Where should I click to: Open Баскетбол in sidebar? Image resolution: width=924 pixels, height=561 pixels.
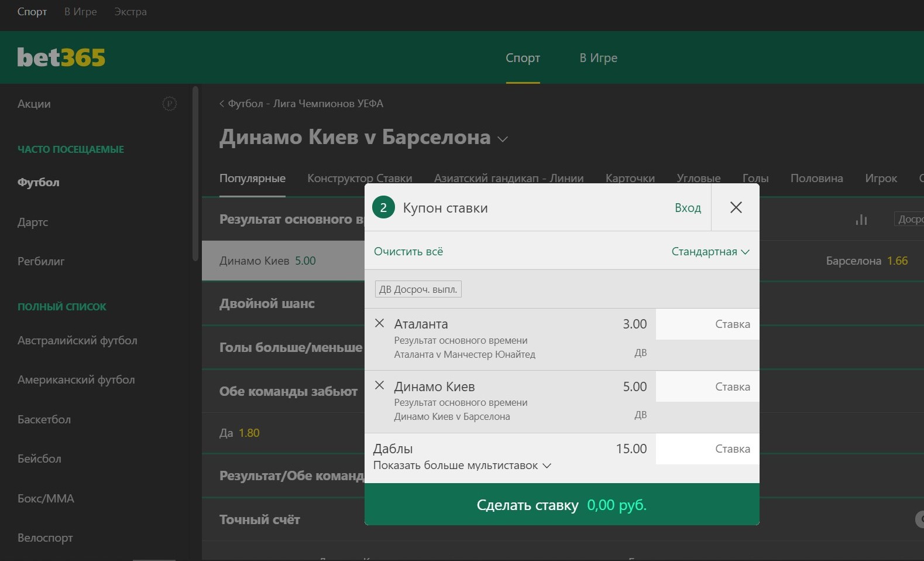44,419
